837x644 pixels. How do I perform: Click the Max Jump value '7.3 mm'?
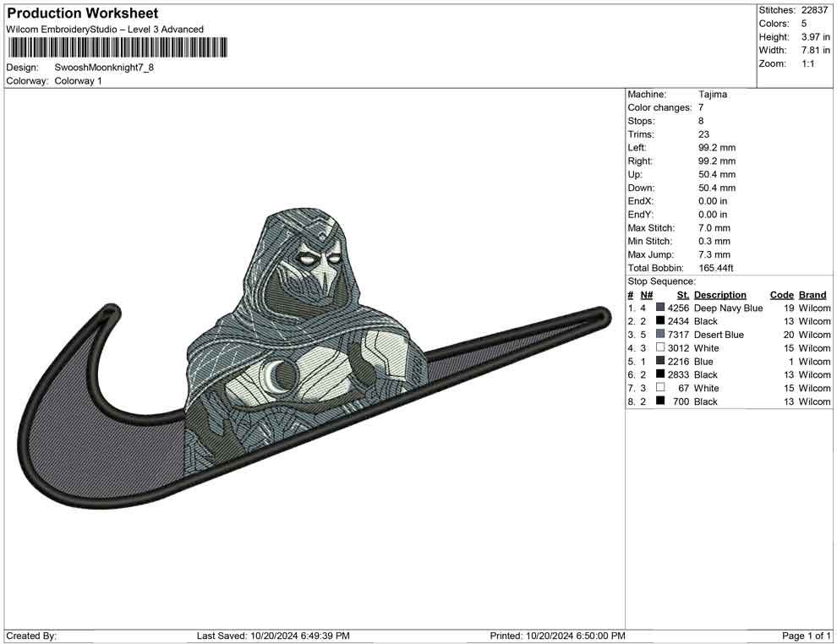click(714, 254)
